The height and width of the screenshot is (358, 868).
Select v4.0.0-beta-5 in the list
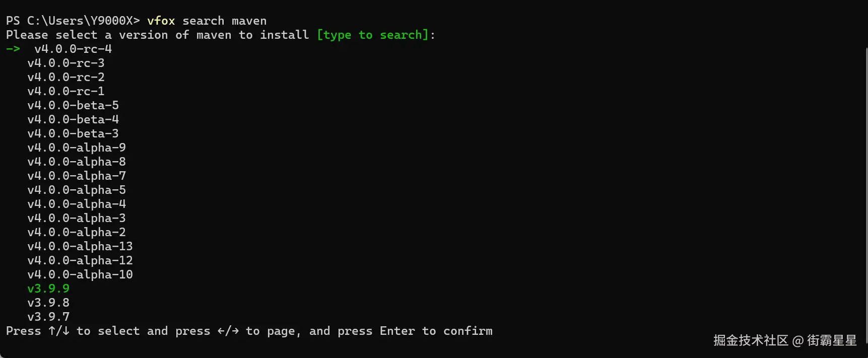click(x=73, y=105)
